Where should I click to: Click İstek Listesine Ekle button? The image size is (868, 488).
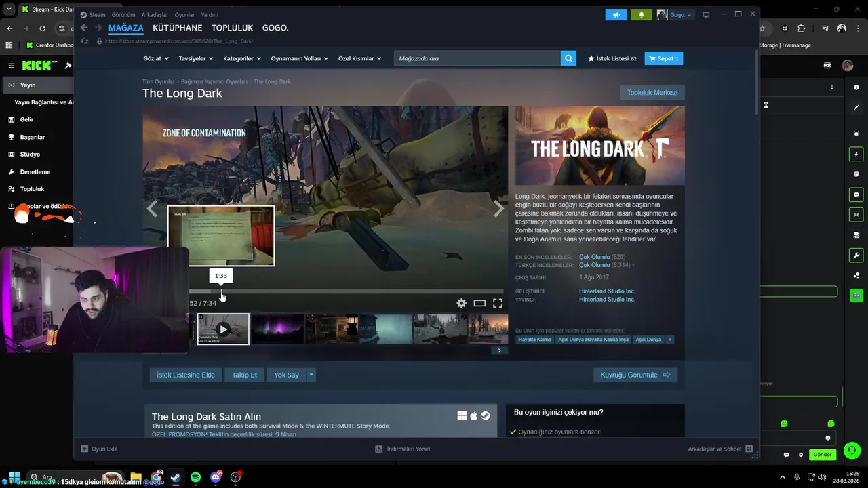(186, 375)
